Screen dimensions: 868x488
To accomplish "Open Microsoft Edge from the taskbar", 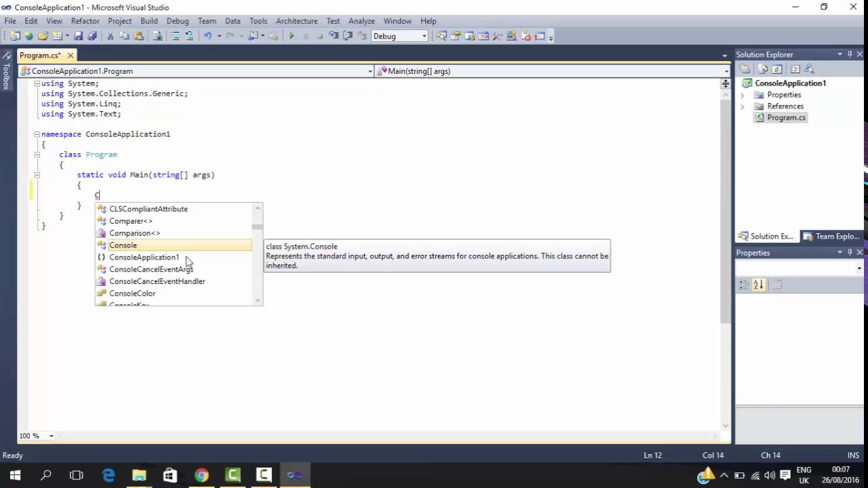I will click(x=108, y=475).
